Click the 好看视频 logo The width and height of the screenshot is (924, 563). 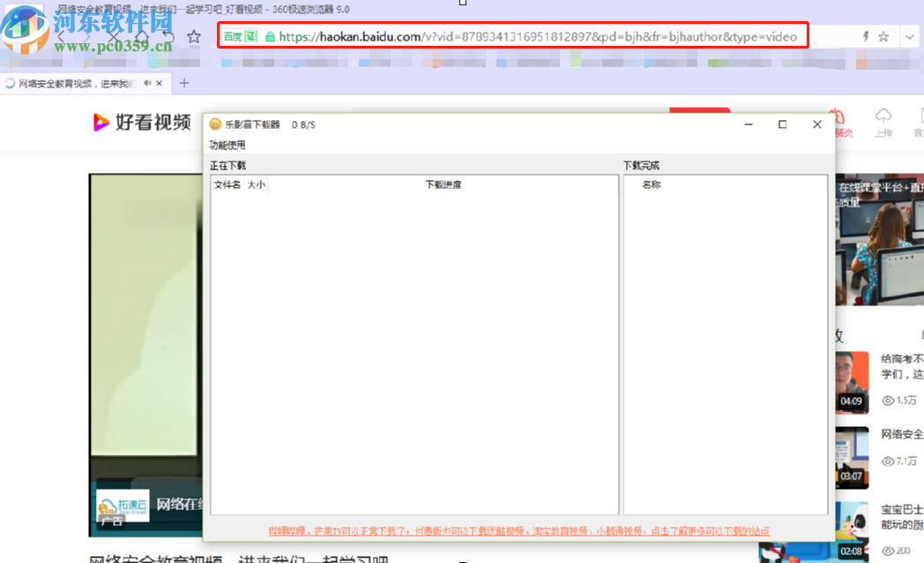pyautogui.click(x=142, y=122)
